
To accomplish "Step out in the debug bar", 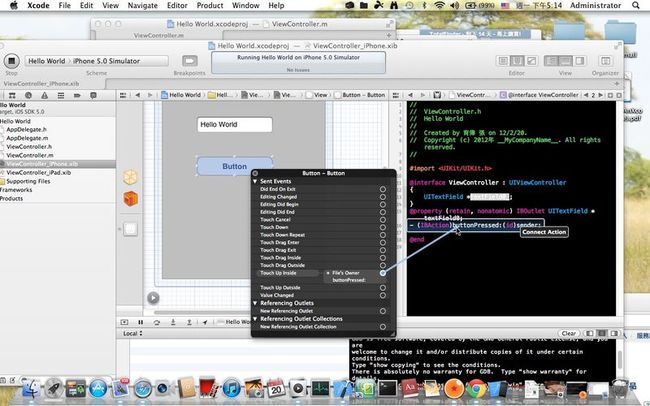I will pyautogui.click(x=189, y=322).
